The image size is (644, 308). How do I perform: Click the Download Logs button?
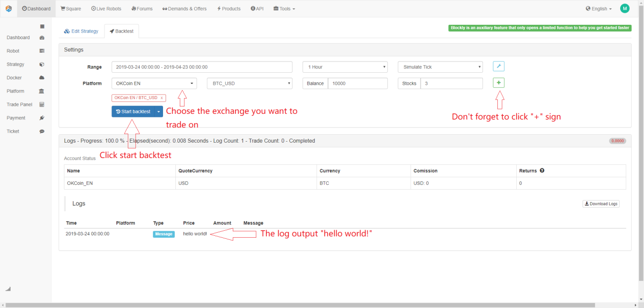(601, 204)
